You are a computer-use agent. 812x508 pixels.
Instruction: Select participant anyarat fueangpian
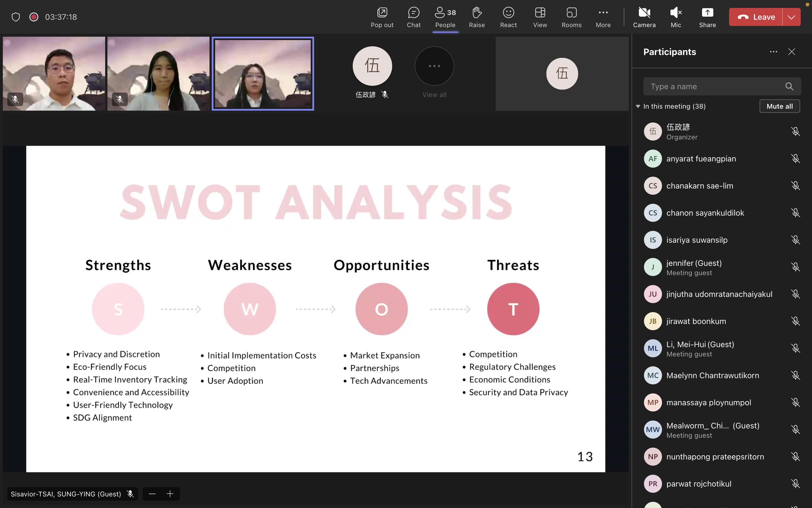721,159
